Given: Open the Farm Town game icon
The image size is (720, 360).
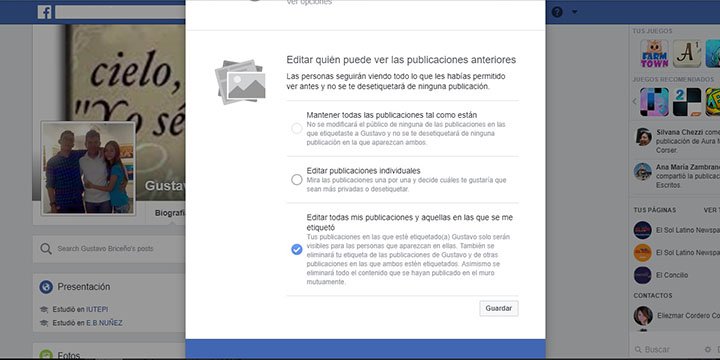Looking at the screenshot, I should [654, 54].
